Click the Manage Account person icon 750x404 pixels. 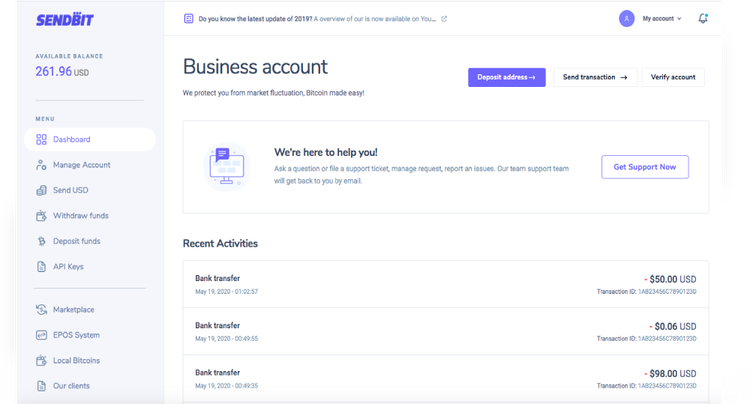coord(41,165)
